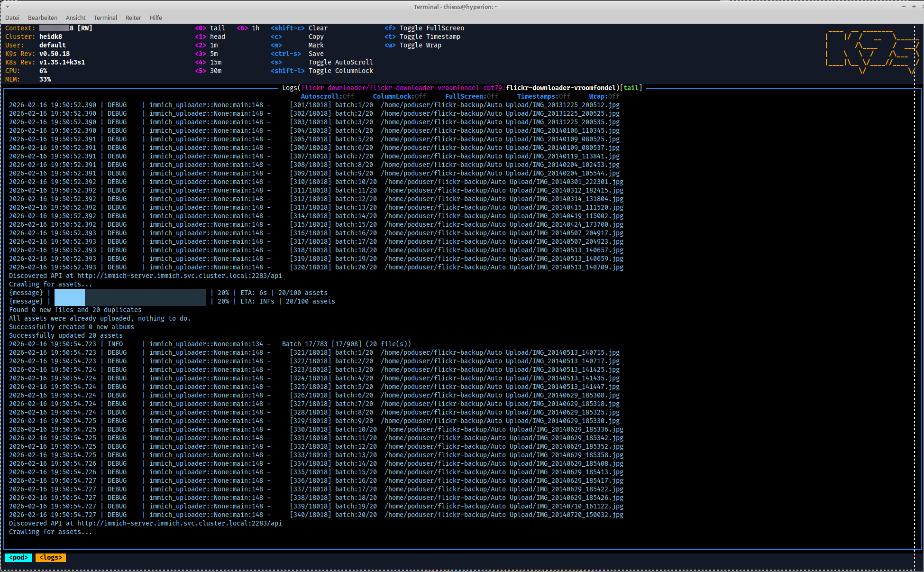This screenshot has height=572, width=924.
Task: Click the <logs> breadcrumb
Action: (x=50, y=557)
